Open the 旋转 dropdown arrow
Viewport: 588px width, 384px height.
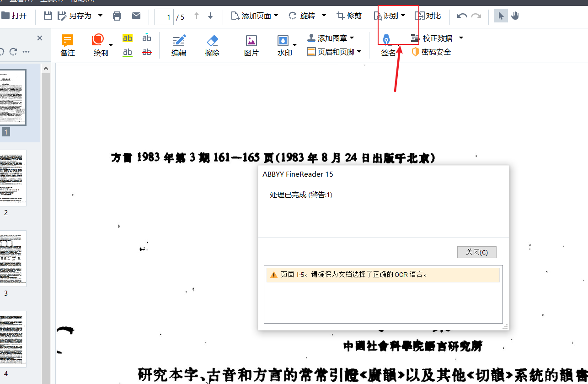pos(324,16)
